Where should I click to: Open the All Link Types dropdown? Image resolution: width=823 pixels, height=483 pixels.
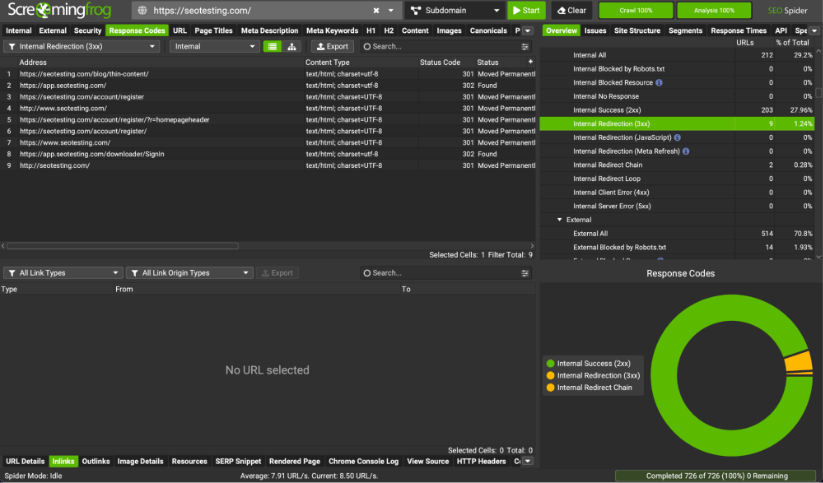pos(62,273)
